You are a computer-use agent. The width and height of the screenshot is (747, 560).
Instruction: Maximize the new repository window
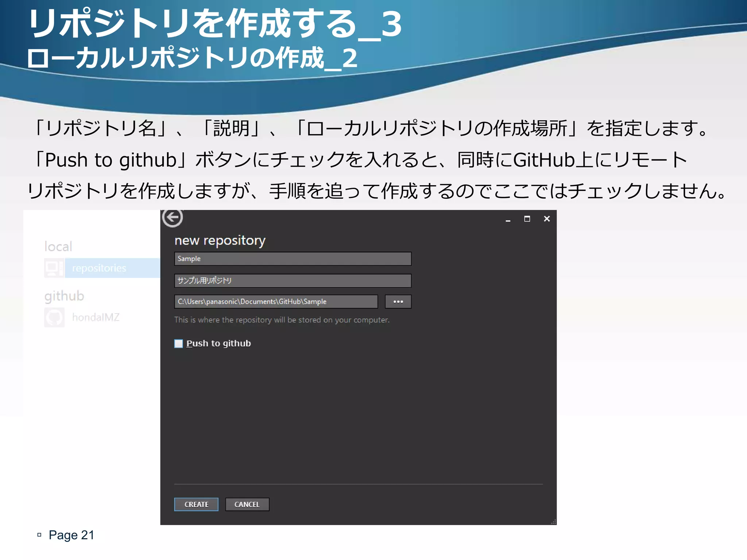(527, 219)
